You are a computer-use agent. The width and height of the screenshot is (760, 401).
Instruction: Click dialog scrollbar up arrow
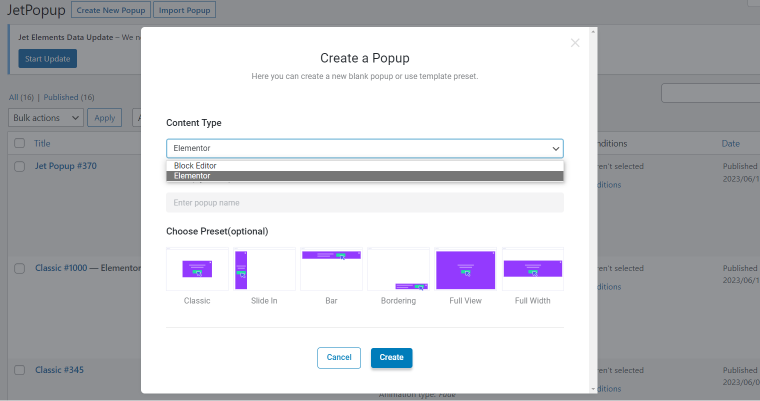coord(593,32)
